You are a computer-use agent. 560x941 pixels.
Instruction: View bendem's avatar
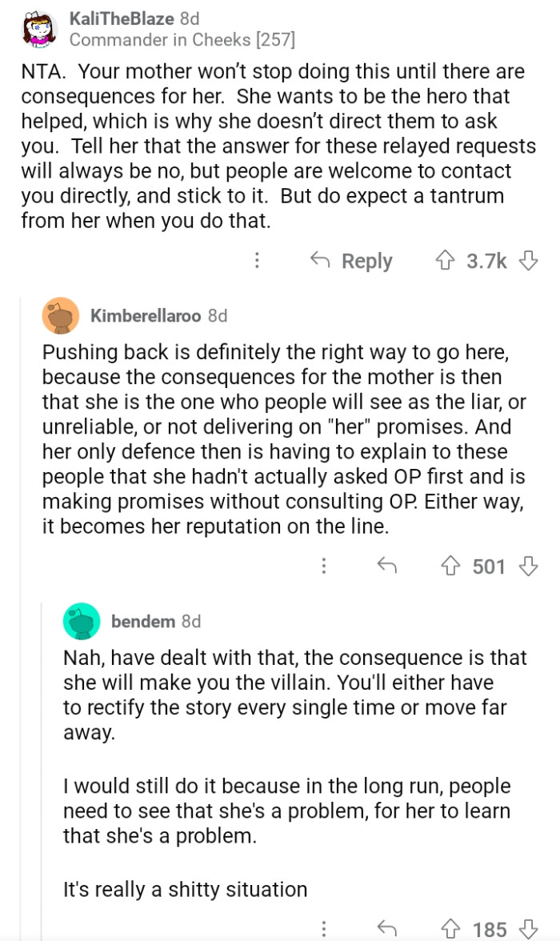[80, 621]
